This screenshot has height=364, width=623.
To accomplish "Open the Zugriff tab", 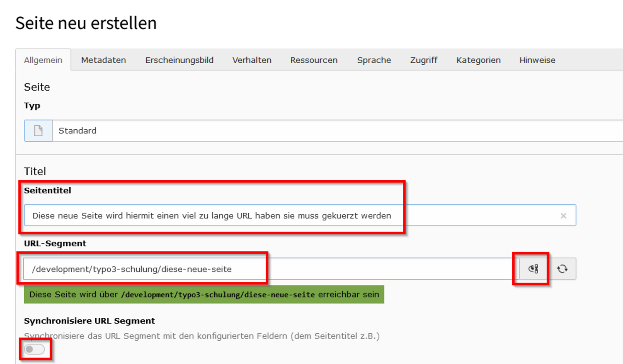I will tap(424, 60).
